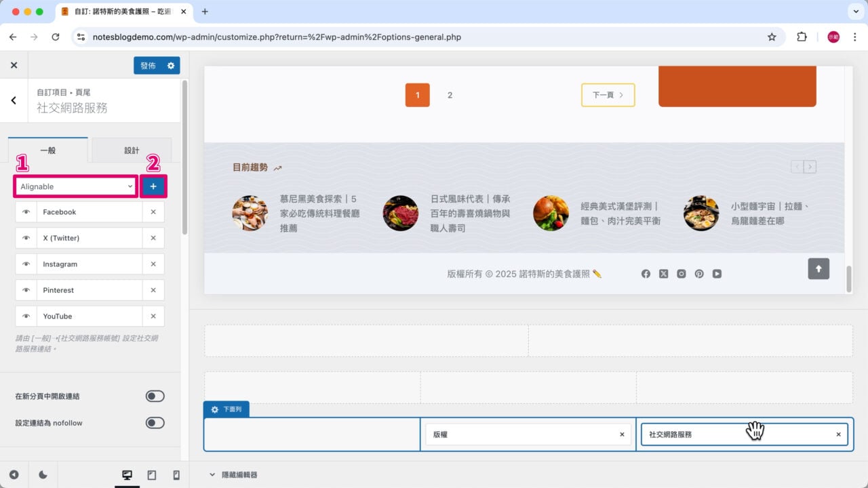Enable 設定連結為 nofollow toggle

(155, 423)
